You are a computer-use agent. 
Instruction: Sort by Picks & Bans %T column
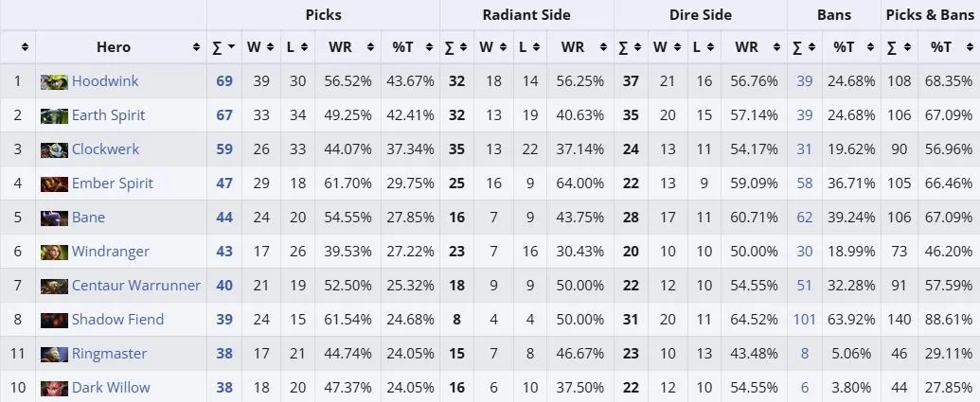pyautogui.click(x=949, y=46)
